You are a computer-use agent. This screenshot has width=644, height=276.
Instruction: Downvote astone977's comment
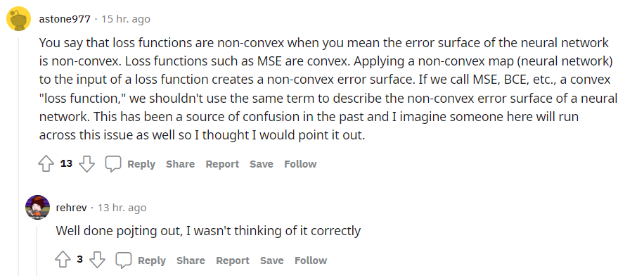pos(86,164)
